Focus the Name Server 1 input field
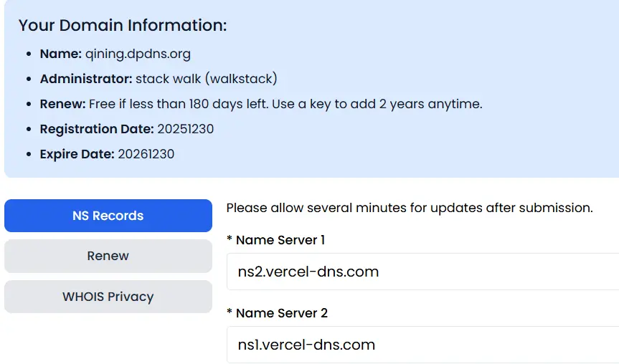Image resolution: width=619 pixels, height=364 pixels. (422, 272)
